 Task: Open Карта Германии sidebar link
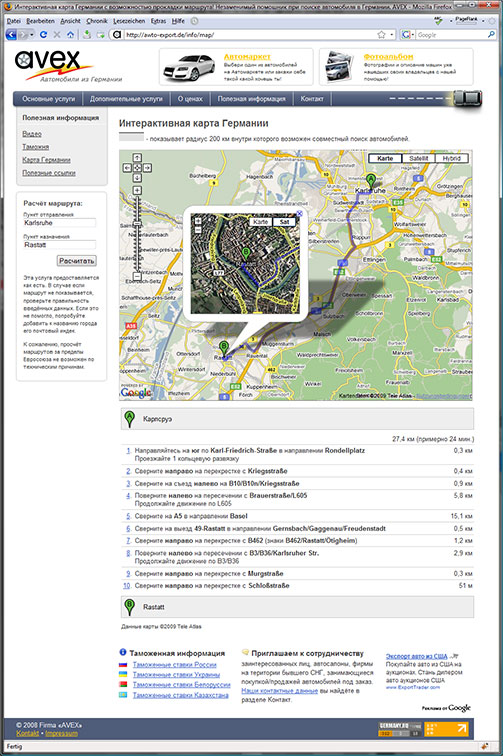[46, 160]
